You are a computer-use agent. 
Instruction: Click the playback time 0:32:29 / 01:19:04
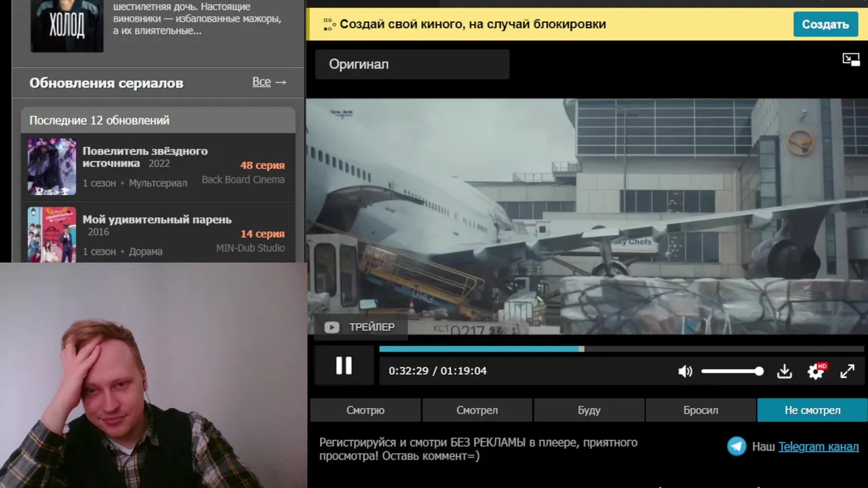tap(437, 371)
